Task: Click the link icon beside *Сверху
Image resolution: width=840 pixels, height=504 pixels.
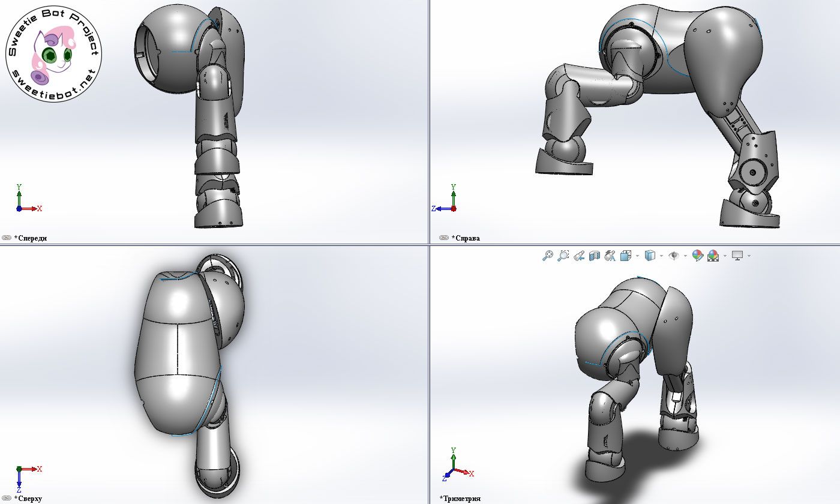Action: pyautogui.click(x=7, y=498)
